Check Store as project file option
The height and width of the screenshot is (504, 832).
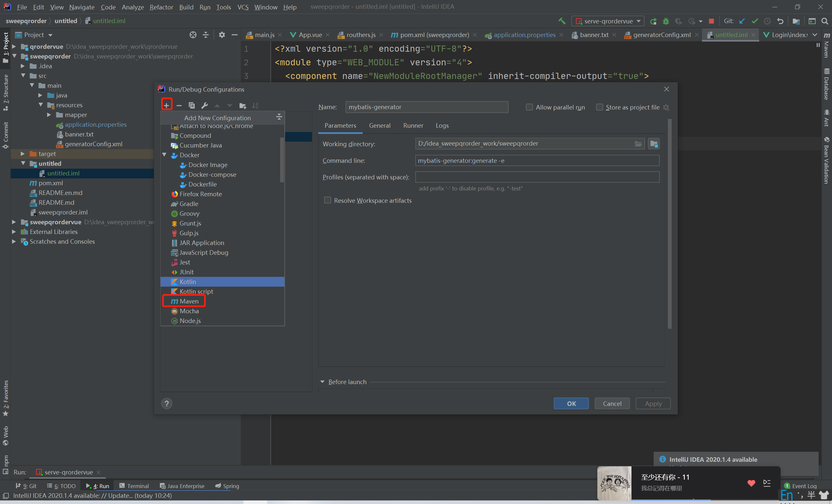coord(599,107)
